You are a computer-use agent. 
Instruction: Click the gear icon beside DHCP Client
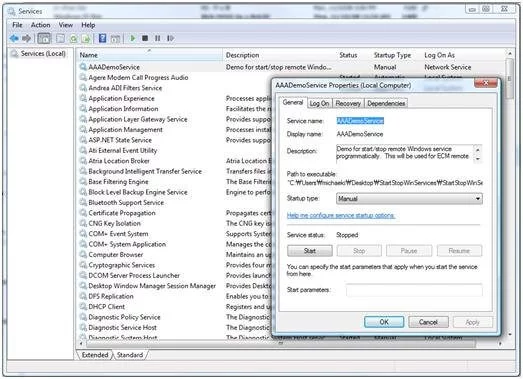(83, 307)
